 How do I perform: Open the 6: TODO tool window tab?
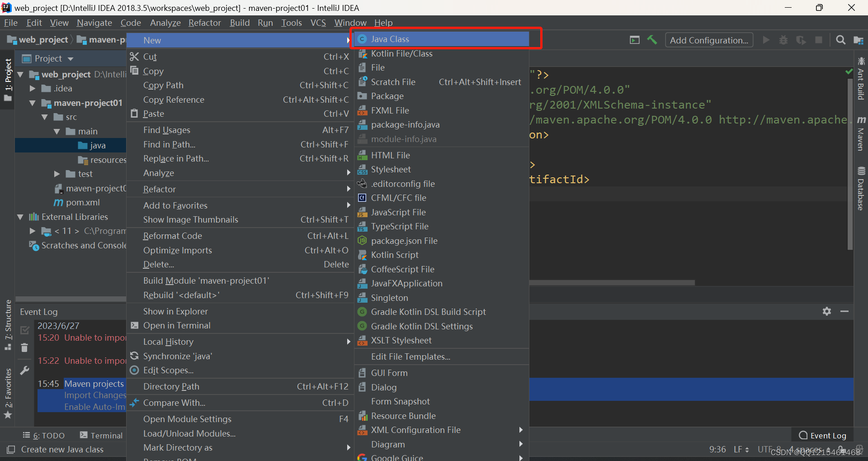(x=44, y=435)
